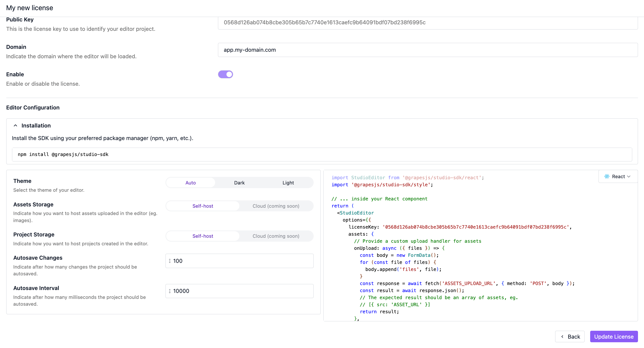Image resolution: width=644 pixels, height=348 pixels.
Task: Click the Installation section title
Action: click(x=36, y=126)
